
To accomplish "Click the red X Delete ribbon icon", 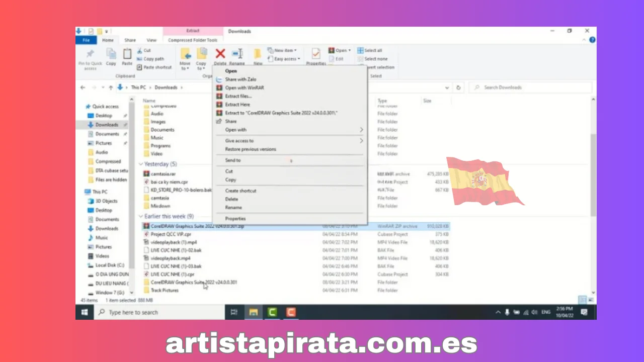I will click(x=220, y=53).
